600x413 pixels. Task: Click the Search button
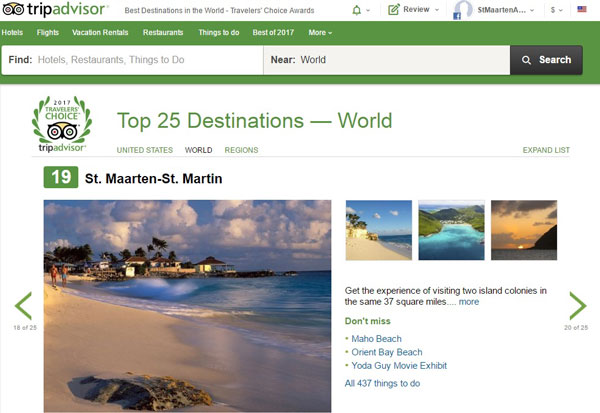tap(546, 60)
